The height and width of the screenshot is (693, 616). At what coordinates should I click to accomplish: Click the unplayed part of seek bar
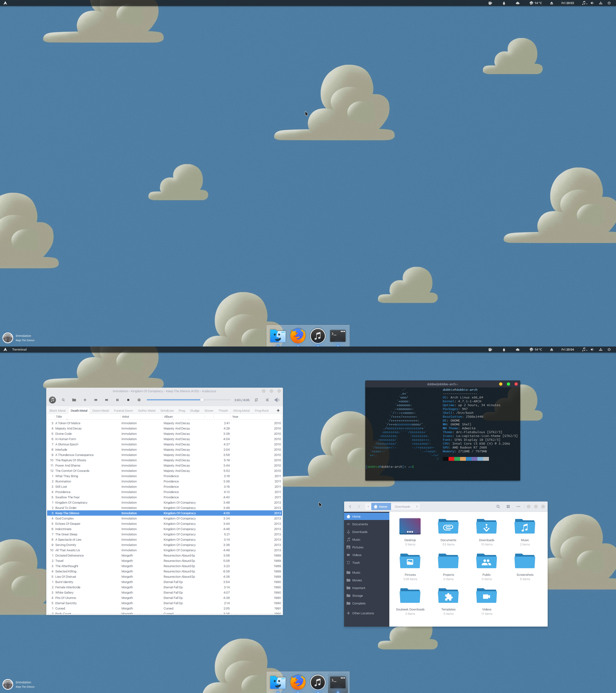tap(217, 400)
